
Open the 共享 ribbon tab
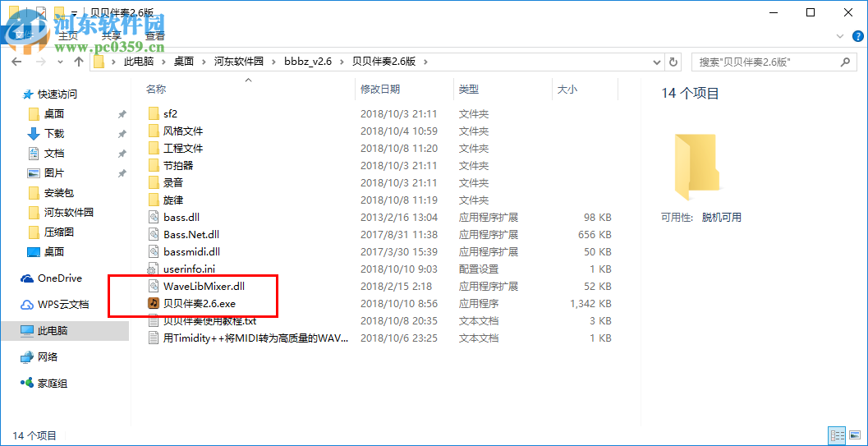pyautogui.click(x=112, y=36)
